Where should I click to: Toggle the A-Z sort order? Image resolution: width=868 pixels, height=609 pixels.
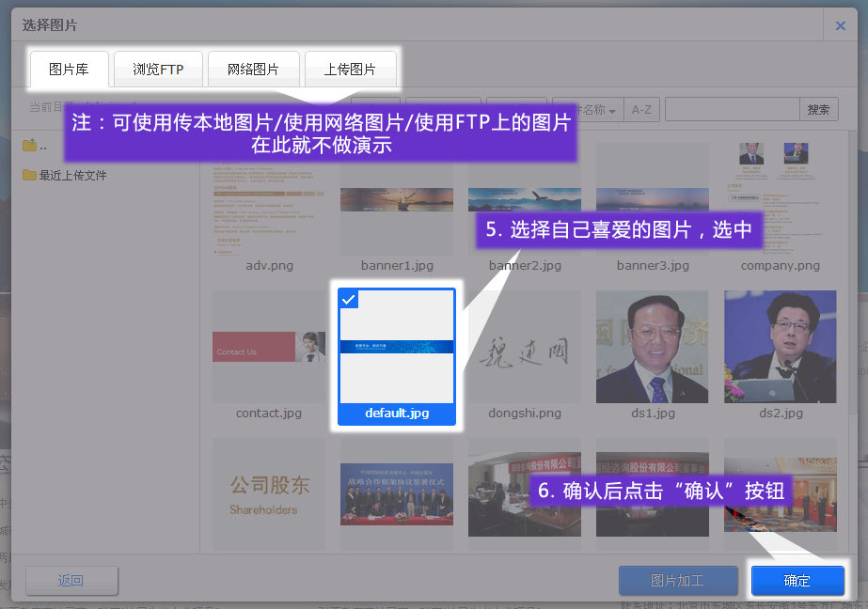point(641,110)
